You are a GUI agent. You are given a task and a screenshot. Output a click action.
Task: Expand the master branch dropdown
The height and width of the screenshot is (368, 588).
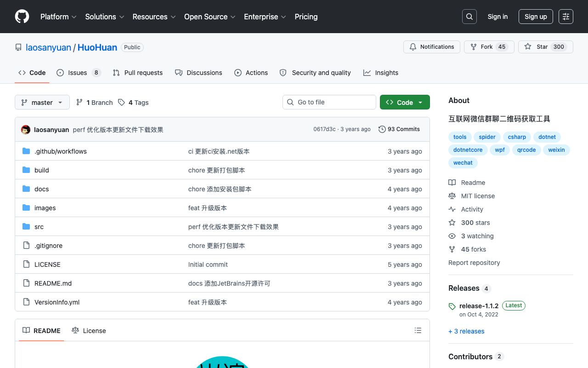[42, 102]
